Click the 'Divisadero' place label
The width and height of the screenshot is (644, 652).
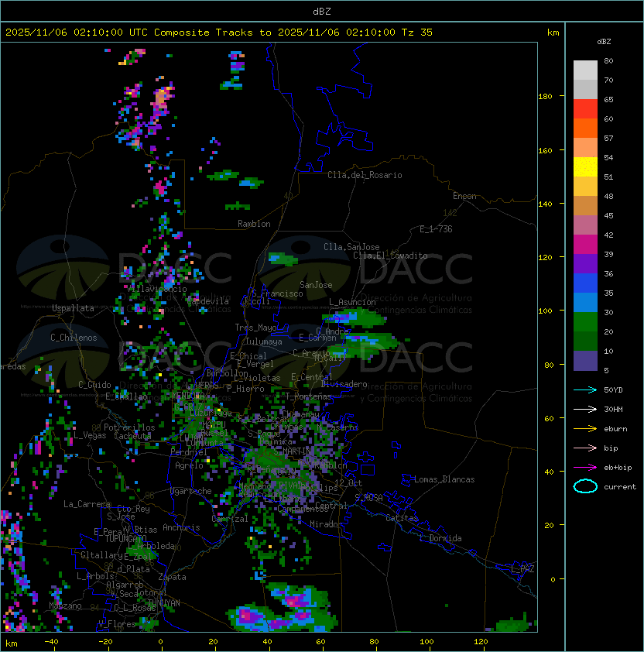tap(344, 384)
